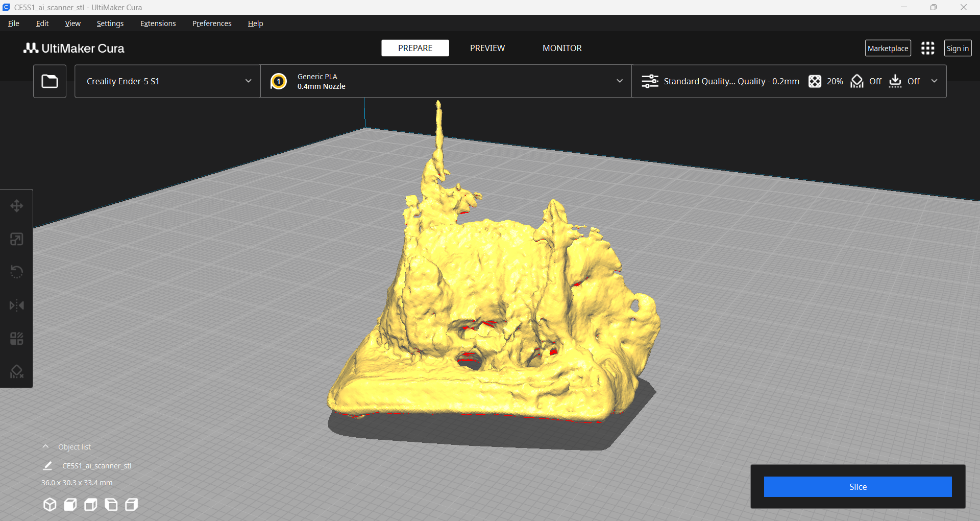Open per-model settings tool
The height and width of the screenshot is (521, 980).
tap(17, 338)
